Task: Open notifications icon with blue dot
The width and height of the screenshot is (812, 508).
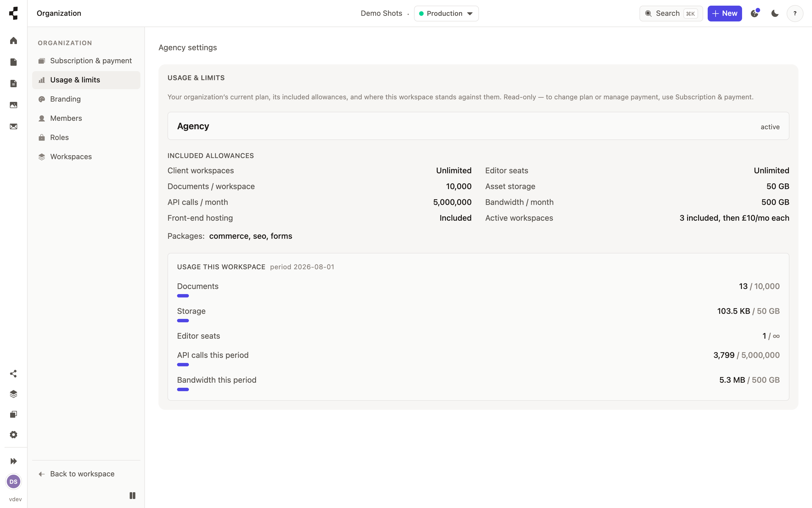Action: click(754, 13)
